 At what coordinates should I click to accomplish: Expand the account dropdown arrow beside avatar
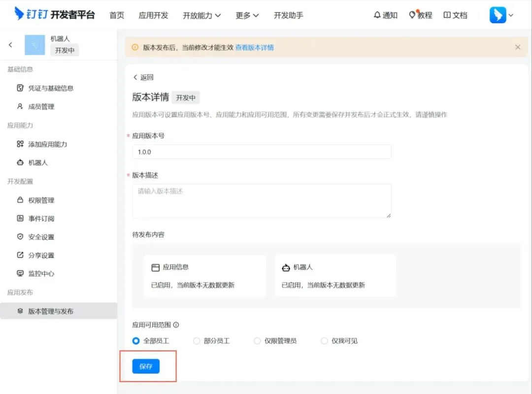coord(511,15)
